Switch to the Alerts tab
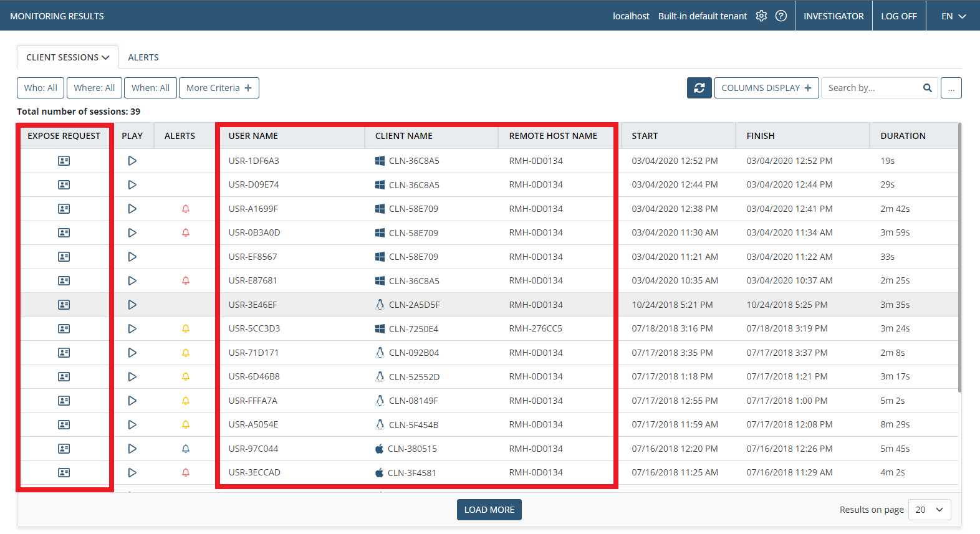This screenshot has width=980, height=534. click(x=143, y=57)
